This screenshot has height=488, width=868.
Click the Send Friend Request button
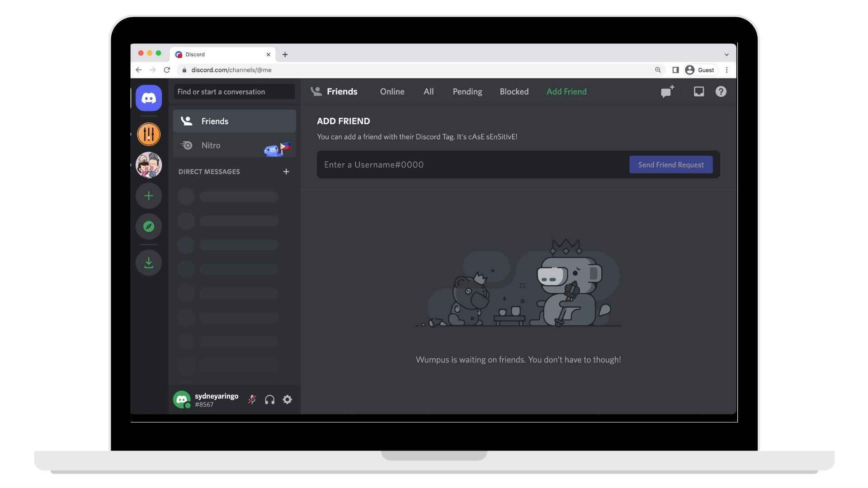(671, 164)
